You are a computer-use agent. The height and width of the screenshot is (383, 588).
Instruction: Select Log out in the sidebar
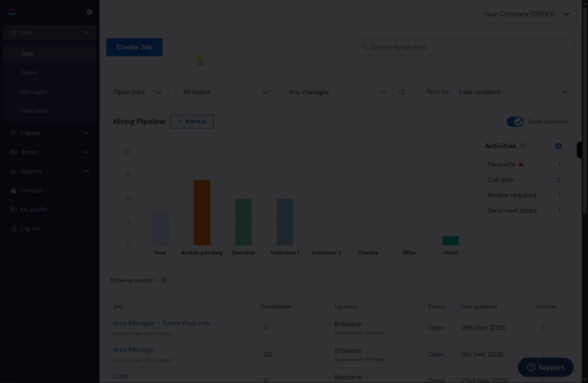[x=50, y=228]
